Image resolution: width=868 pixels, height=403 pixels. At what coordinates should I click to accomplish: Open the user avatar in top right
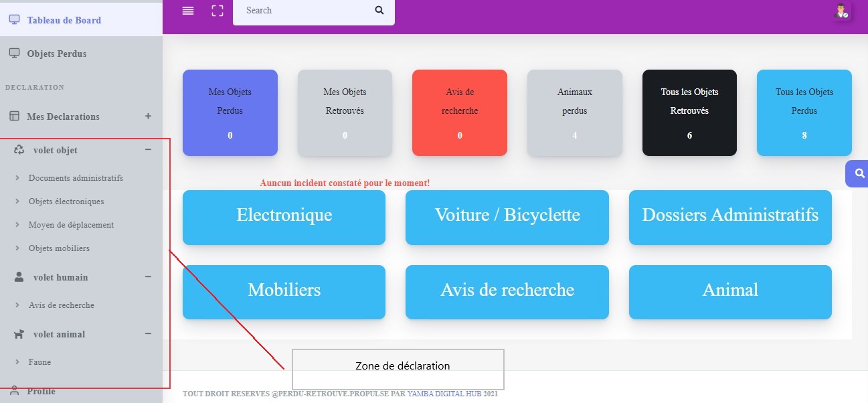click(x=842, y=11)
